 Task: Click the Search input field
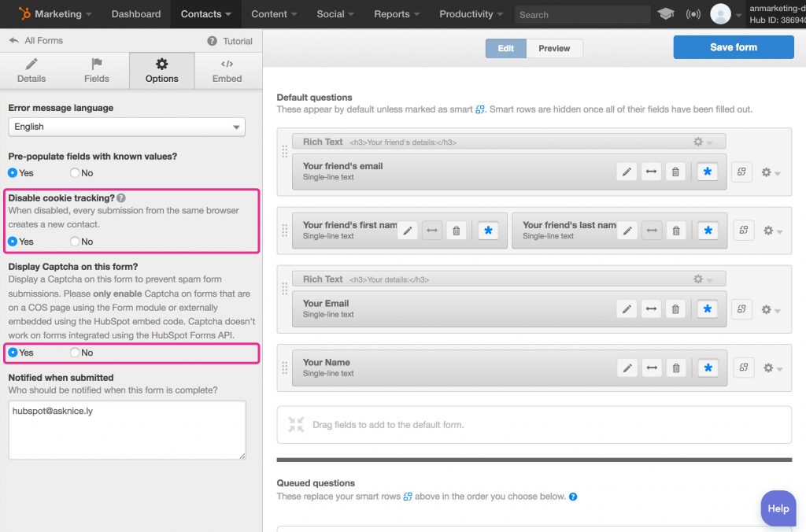click(x=582, y=14)
